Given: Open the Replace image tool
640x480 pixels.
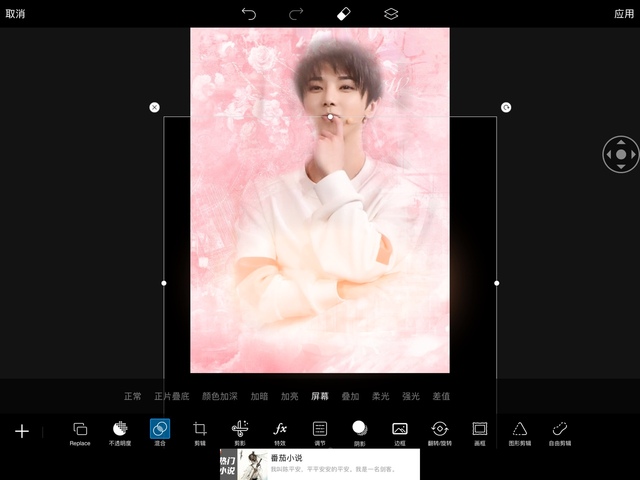Looking at the screenshot, I should click(x=80, y=431).
